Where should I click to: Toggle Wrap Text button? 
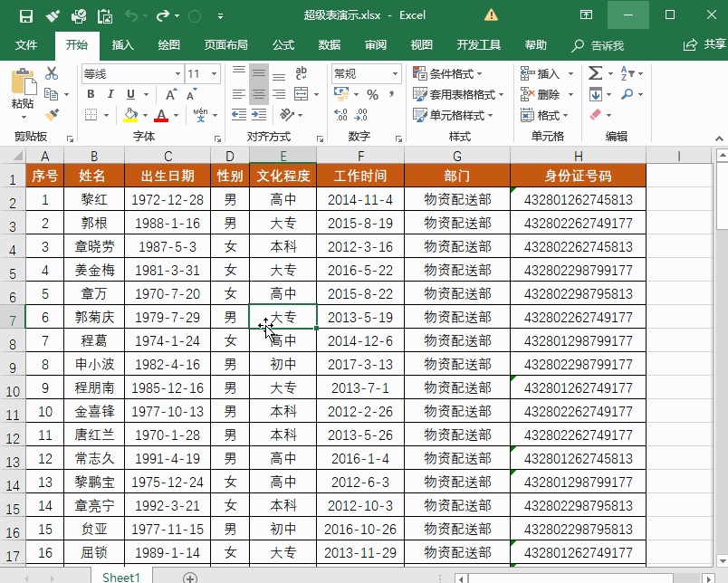[x=301, y=73]
